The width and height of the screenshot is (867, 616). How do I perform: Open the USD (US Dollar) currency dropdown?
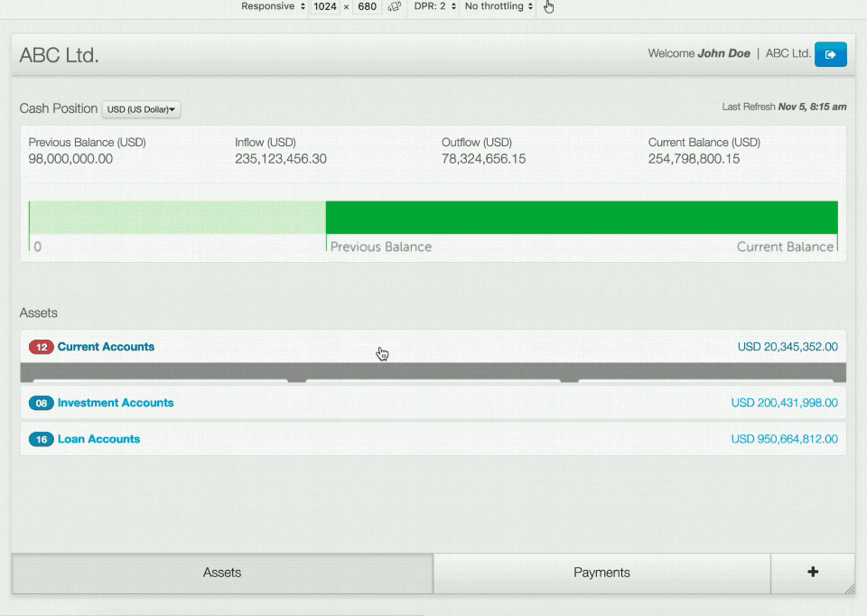142,109
